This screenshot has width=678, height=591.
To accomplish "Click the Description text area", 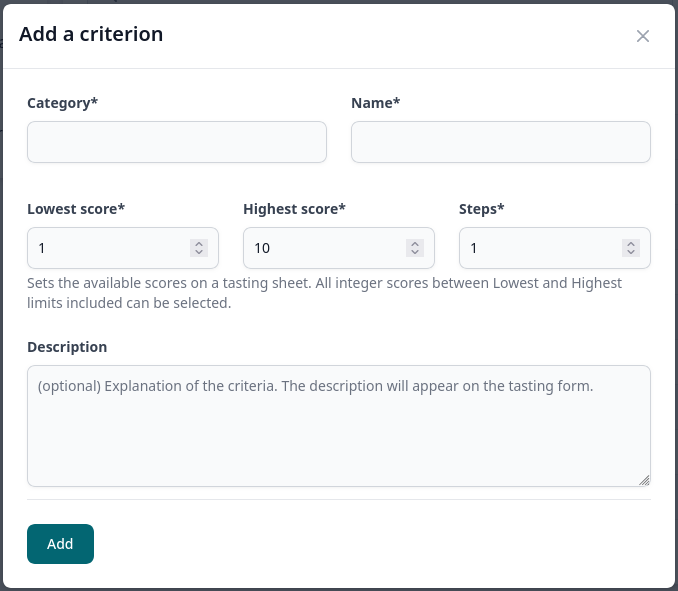I will tap(339, 426).
